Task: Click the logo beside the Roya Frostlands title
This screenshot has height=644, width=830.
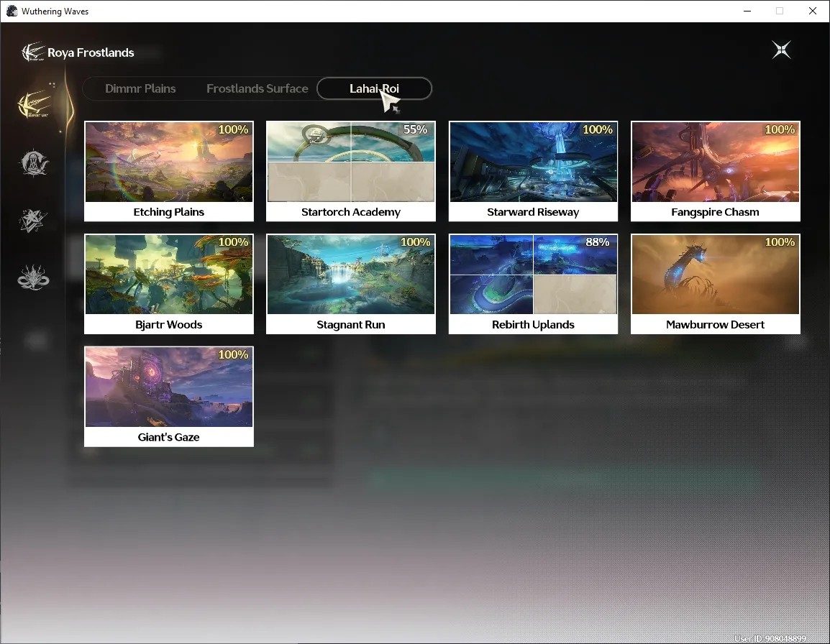Action: [x=32, y=52]
